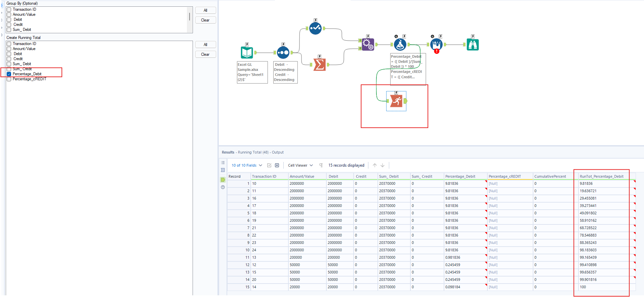Click the Percentage_Debit column header in results
Screen dimensions: 644x297
click(465, 176)
